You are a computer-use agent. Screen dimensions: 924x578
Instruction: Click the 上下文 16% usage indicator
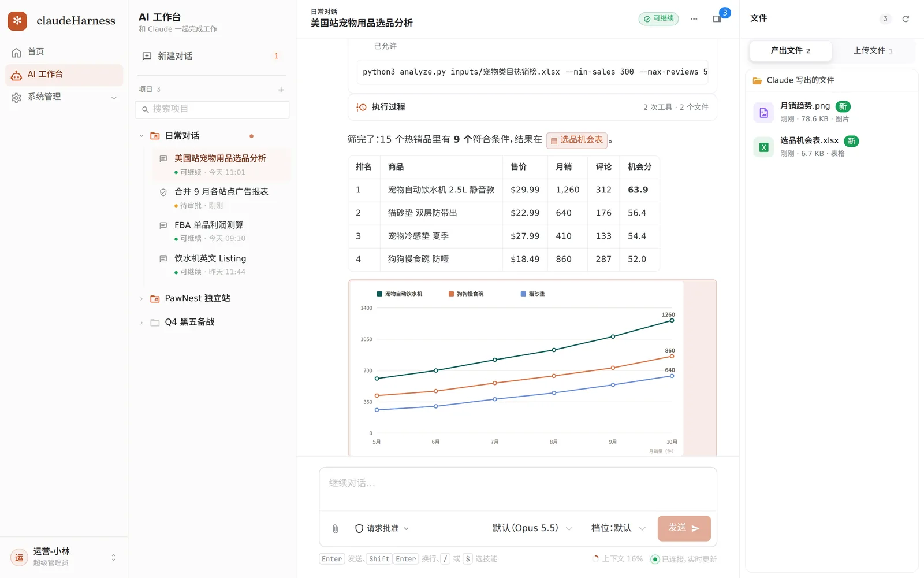(617, 559)
